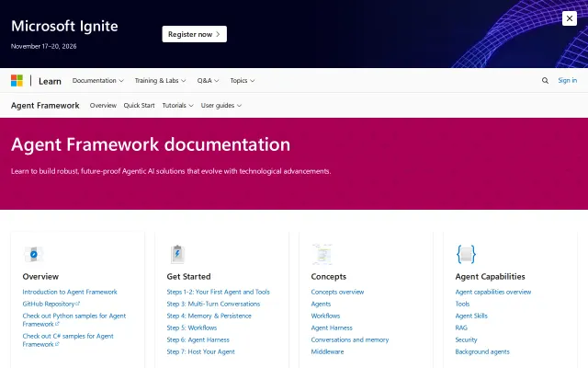588x368 pixels.
Task: Open the Tools link
Action: point(462,304)
